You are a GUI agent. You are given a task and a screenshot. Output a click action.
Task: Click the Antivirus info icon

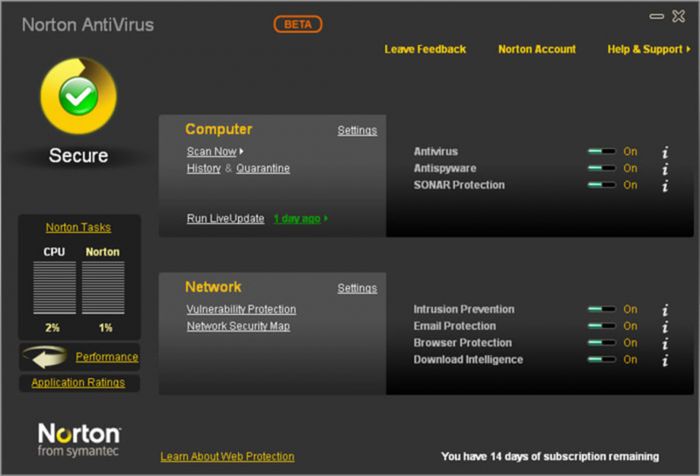[665, 152]
